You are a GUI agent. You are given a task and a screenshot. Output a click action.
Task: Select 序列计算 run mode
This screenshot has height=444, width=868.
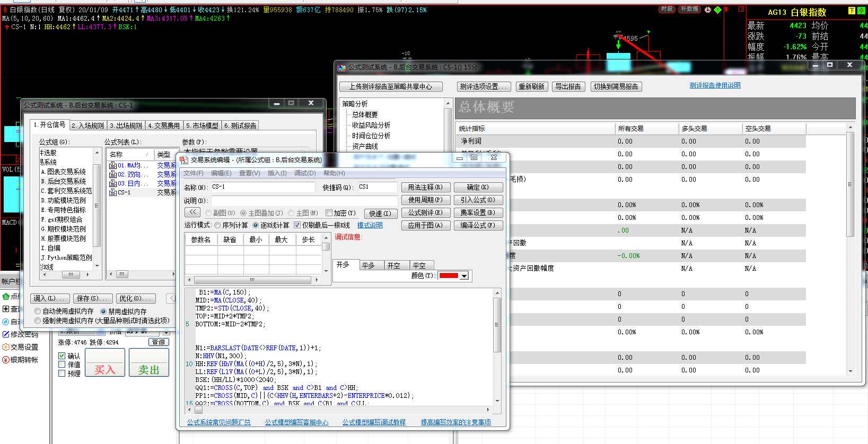click(217, 225)
